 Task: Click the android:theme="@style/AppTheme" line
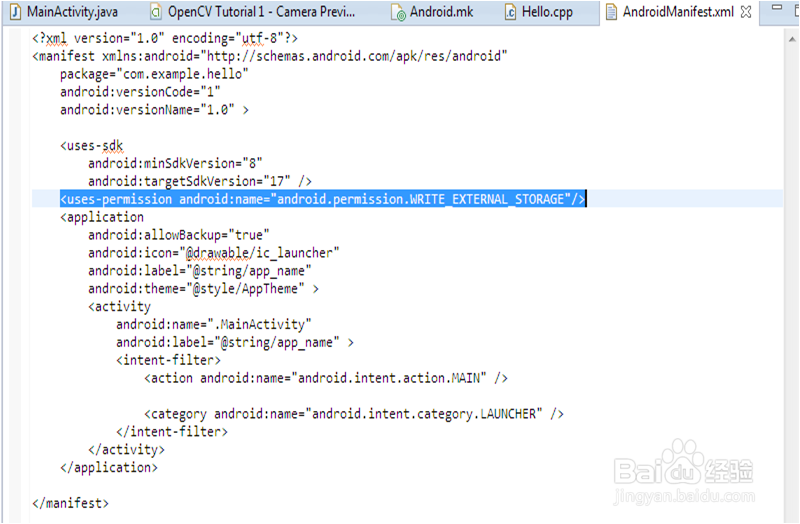click(x=203, y=288)
